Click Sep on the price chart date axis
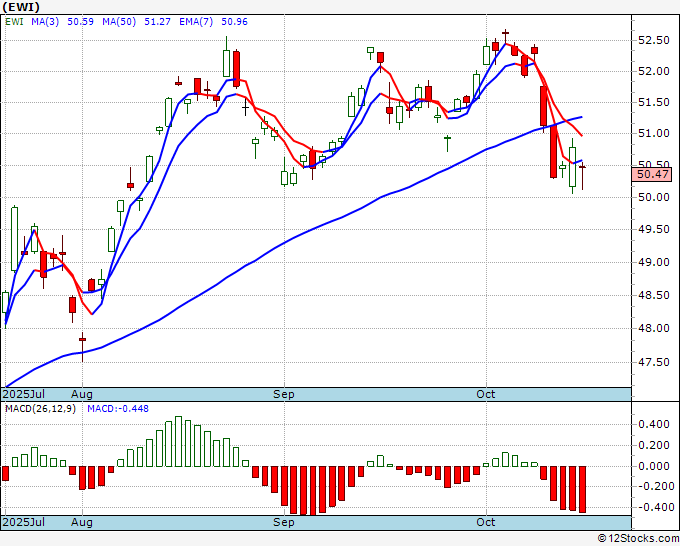680x546 pixels. tap(284, 394)
